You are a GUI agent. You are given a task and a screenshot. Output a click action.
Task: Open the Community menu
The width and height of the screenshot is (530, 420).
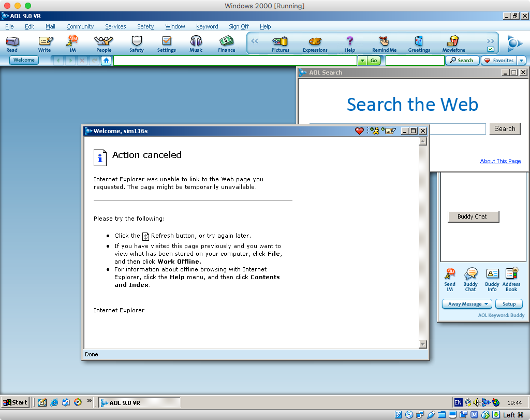tap(80, 26)
